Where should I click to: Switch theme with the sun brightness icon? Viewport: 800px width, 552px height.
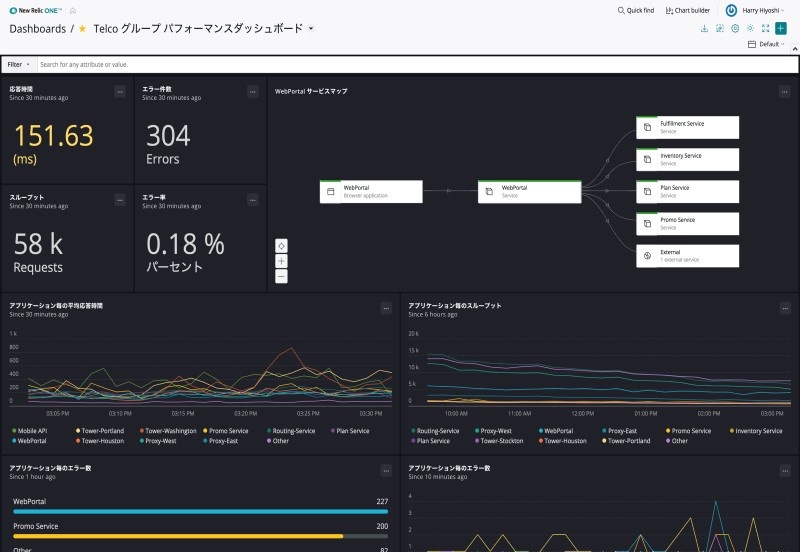(x=750, y=29)
